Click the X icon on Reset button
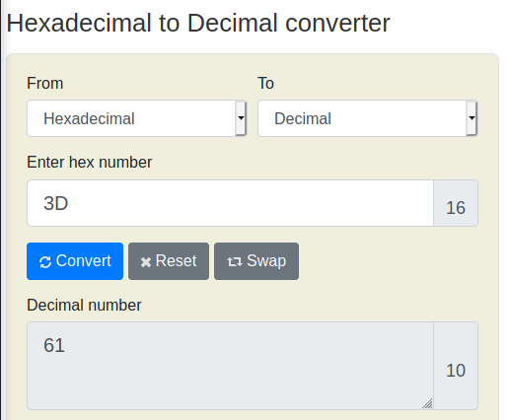The height and width of the screenshot is (420, 510). [x=146, y=262]
